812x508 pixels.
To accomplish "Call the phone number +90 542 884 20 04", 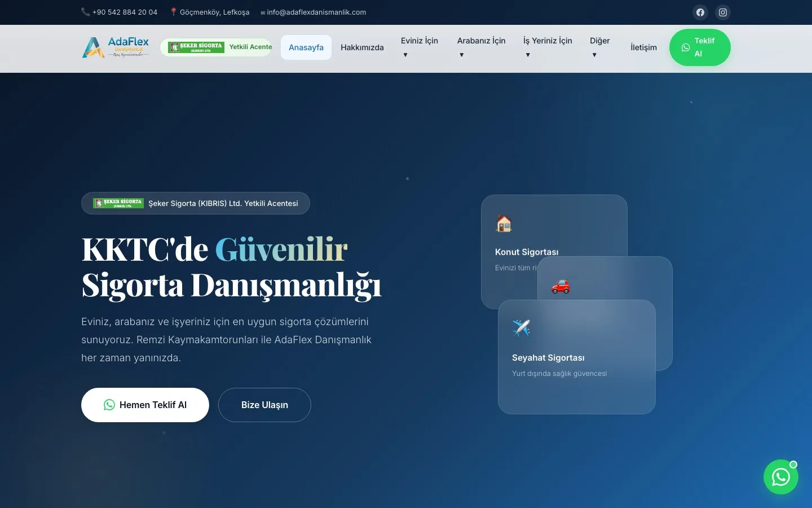I will tap(125, 12).
